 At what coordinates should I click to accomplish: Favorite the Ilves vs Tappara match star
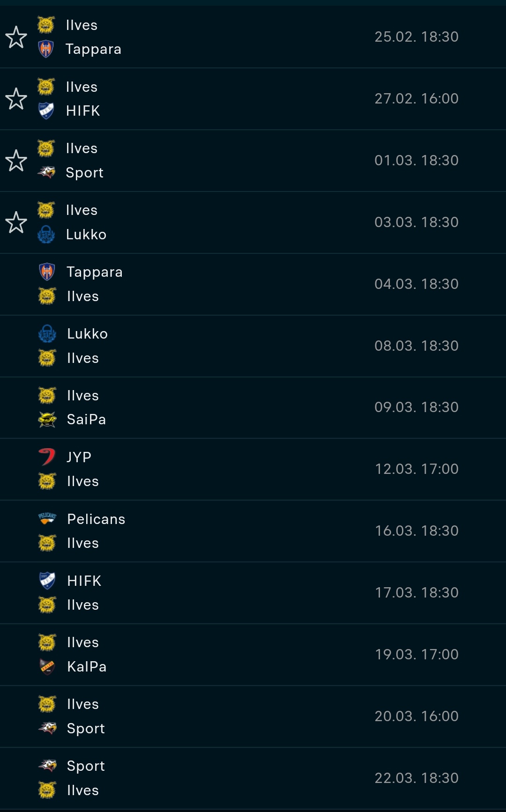[16, 37]
